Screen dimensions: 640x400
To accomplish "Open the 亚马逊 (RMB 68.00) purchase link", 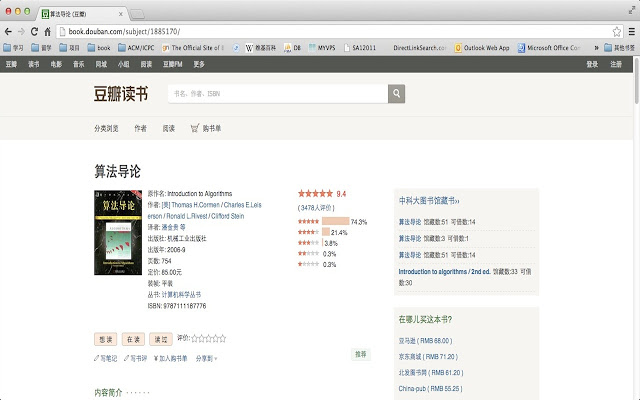I will [425, 340].
